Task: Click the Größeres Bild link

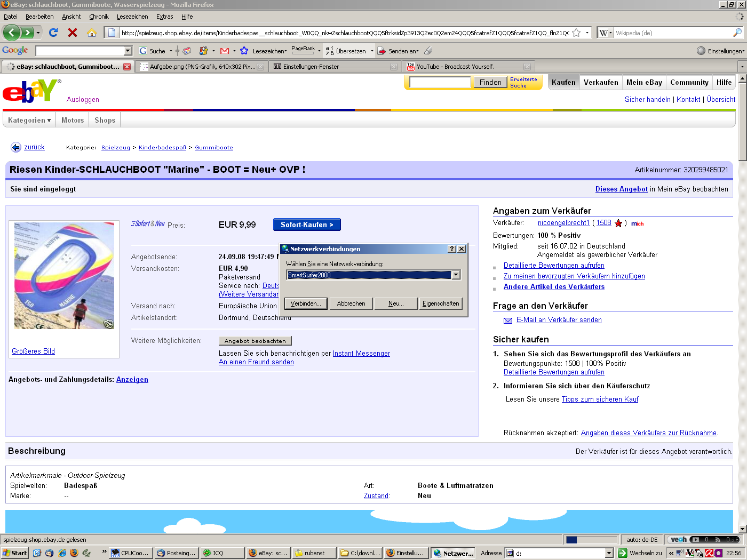Action: [x=33, y=351]
